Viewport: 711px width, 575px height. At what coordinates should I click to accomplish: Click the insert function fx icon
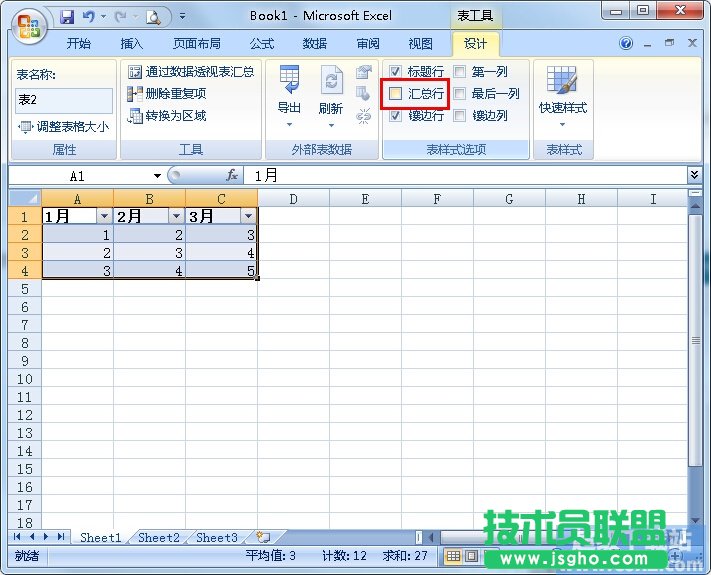[232, 175]
